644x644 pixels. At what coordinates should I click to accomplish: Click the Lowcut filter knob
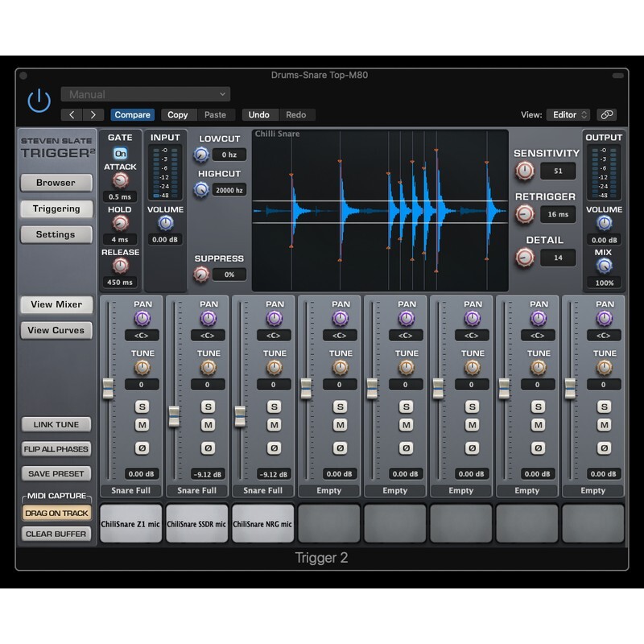(200, 155)
